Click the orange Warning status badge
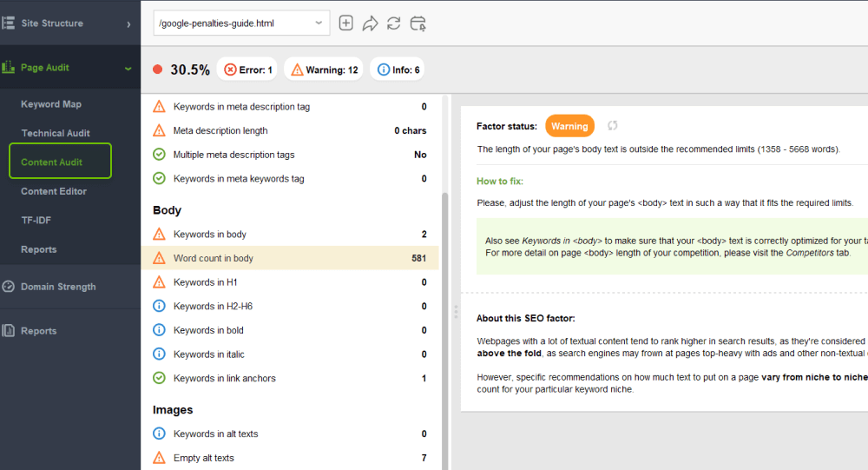This screenshot has width=868, height=470. pyautogui.click(x=569, y=126)
